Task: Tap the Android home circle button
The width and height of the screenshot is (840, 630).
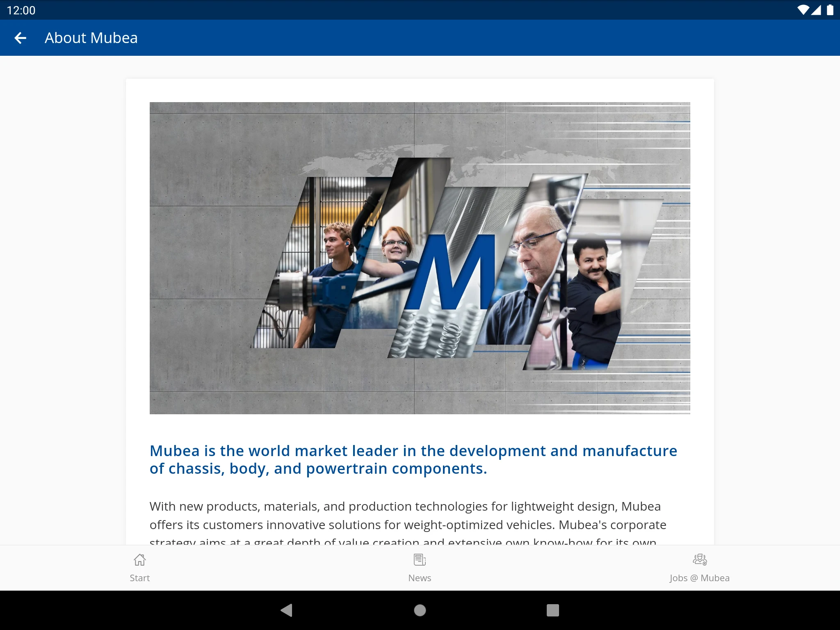Action: click(420, 610)
